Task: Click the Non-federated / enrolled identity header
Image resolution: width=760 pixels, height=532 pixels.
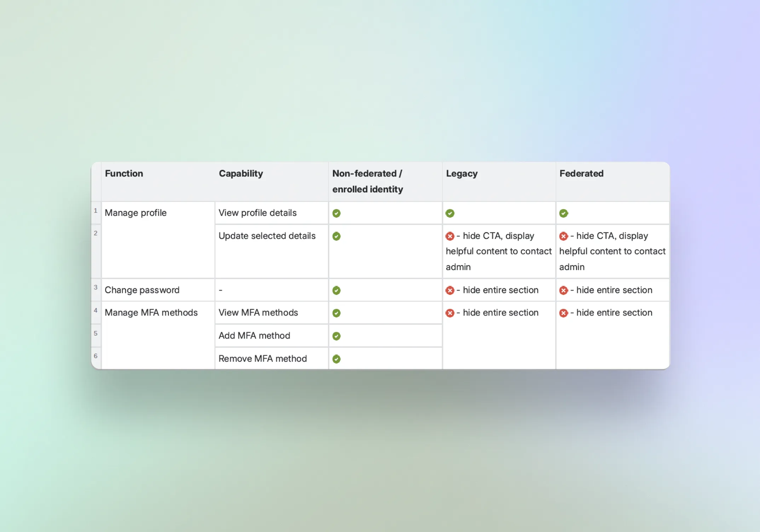Action: (367, 181)
